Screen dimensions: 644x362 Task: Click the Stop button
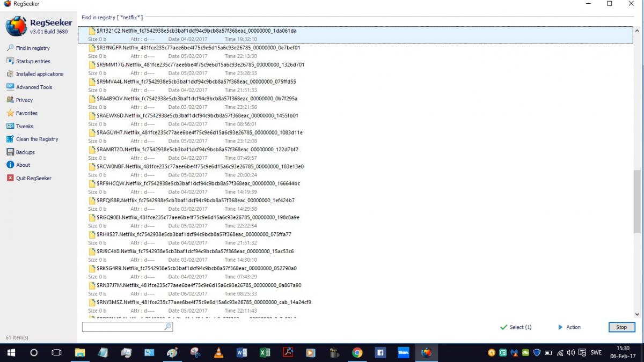click(621, 327)
